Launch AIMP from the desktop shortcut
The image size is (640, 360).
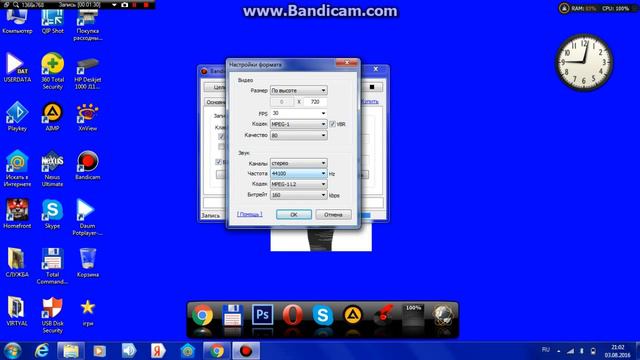[52, 117]
